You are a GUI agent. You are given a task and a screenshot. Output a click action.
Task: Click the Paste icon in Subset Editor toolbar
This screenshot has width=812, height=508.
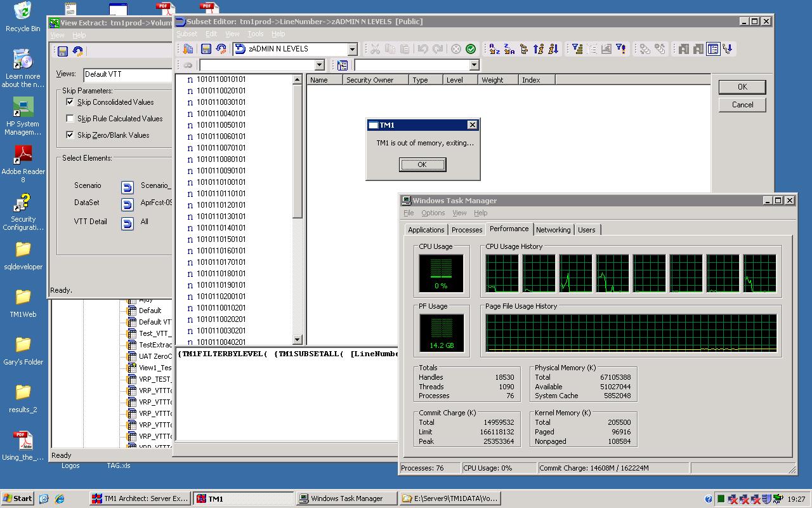[x=405, y=49]
